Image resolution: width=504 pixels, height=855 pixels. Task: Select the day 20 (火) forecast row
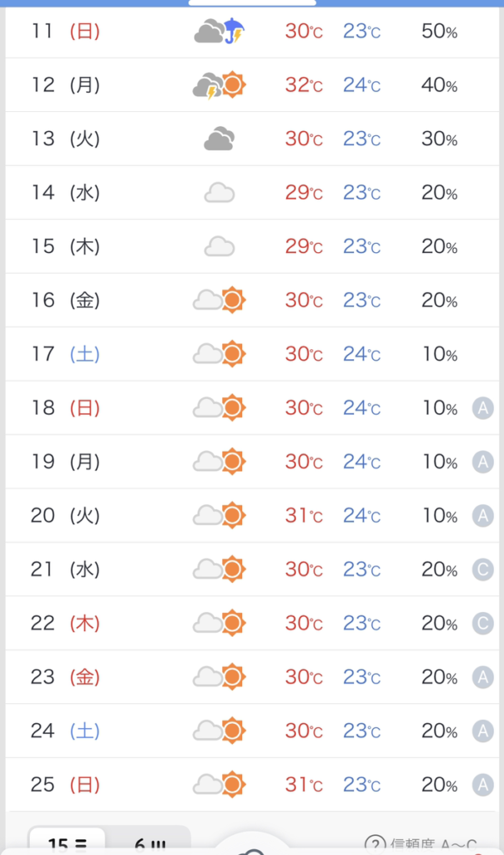[250, 516]
